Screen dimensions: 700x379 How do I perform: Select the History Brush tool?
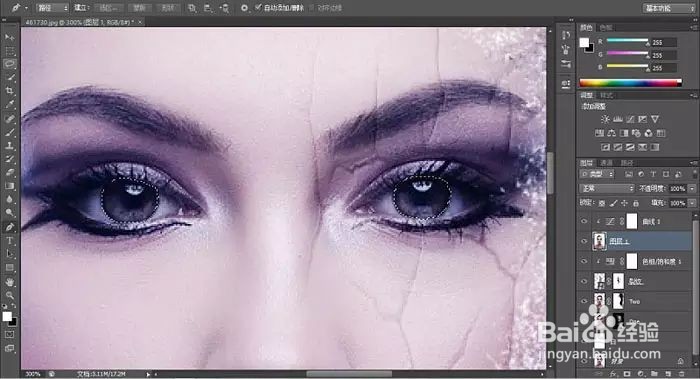coord(9,159)
